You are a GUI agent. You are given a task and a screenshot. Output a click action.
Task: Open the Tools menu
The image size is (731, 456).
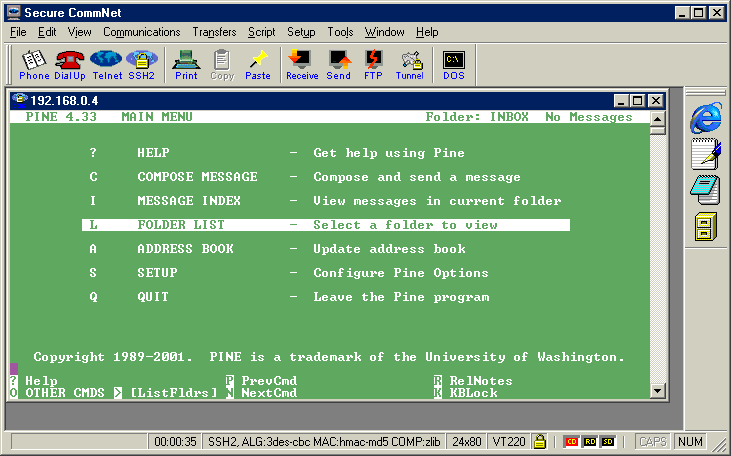click(340, 32)
